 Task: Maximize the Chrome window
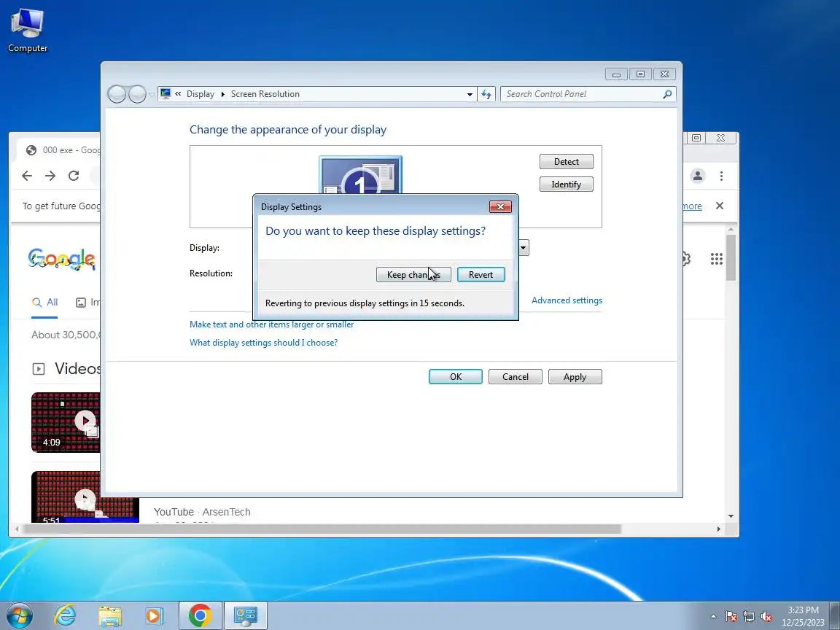click(x=696, y=139)
